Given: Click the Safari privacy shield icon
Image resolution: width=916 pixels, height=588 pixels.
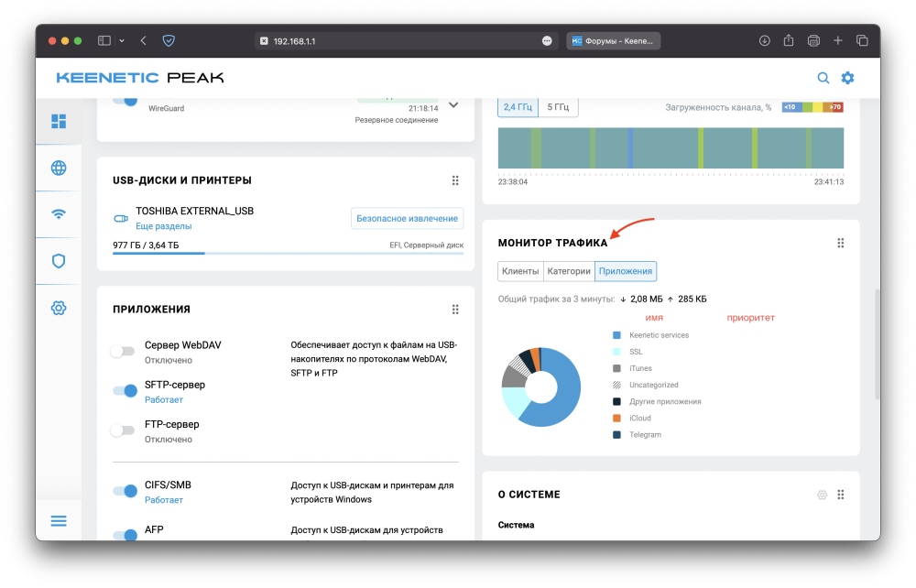Looking at the screenshot, I should pos(169,41).
